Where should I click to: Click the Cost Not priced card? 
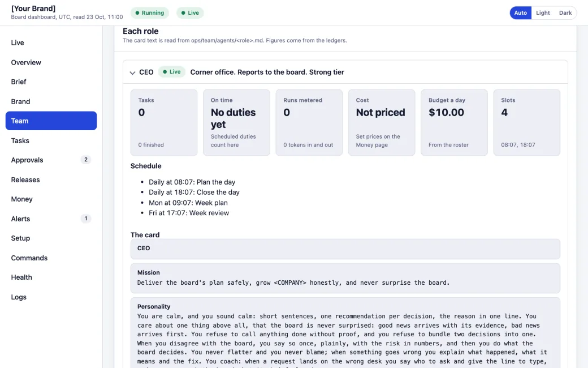click(382, 122)
